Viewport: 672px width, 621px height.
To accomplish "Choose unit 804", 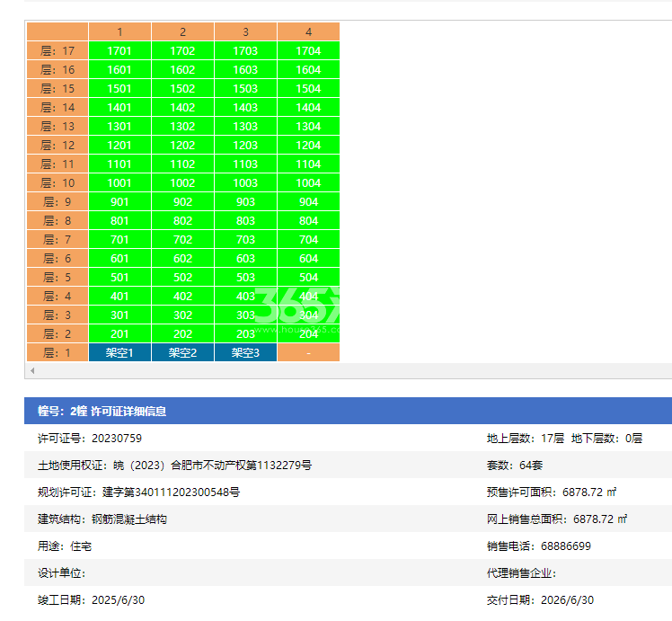I will 308,220.
